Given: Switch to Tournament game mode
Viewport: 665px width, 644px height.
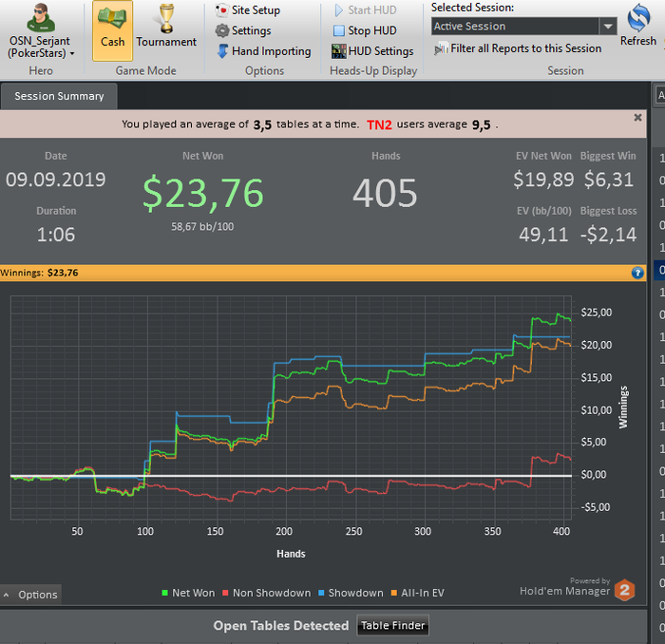Looking at the screenshot, I should click(166, 27).
